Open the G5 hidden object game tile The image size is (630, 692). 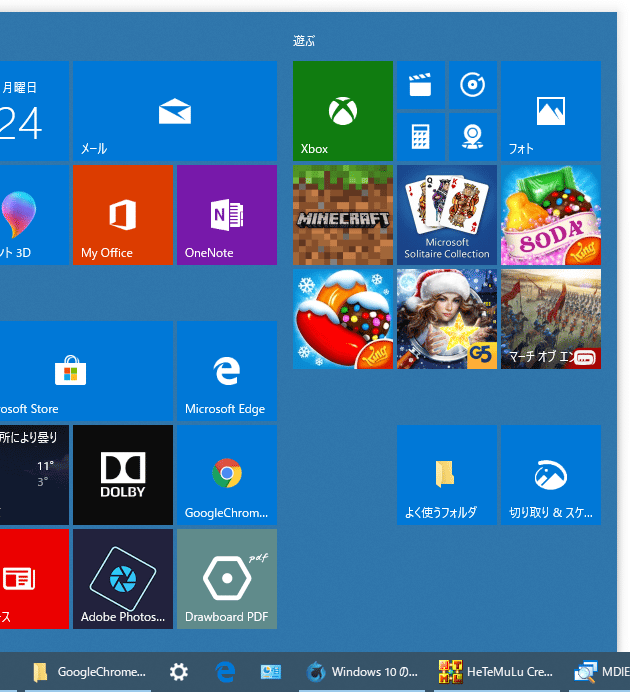tap(447, 319)
